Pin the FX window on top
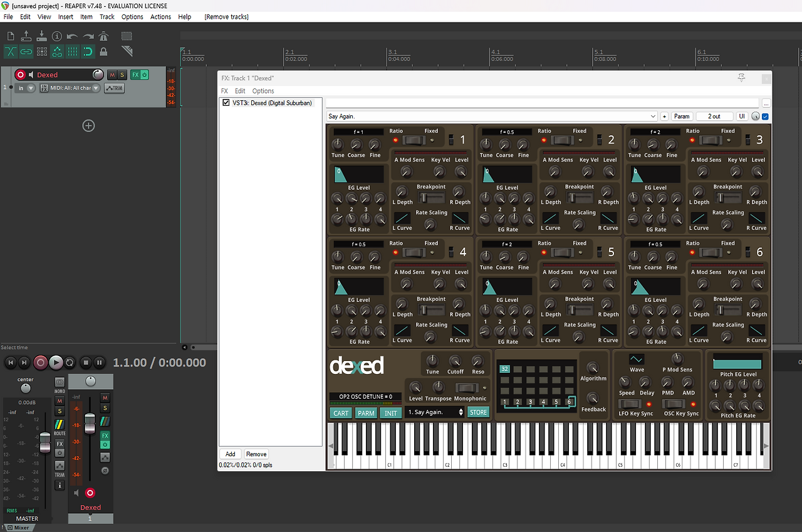Image resolution: width=802 pixels, height=532 pixels. point(741,78)
